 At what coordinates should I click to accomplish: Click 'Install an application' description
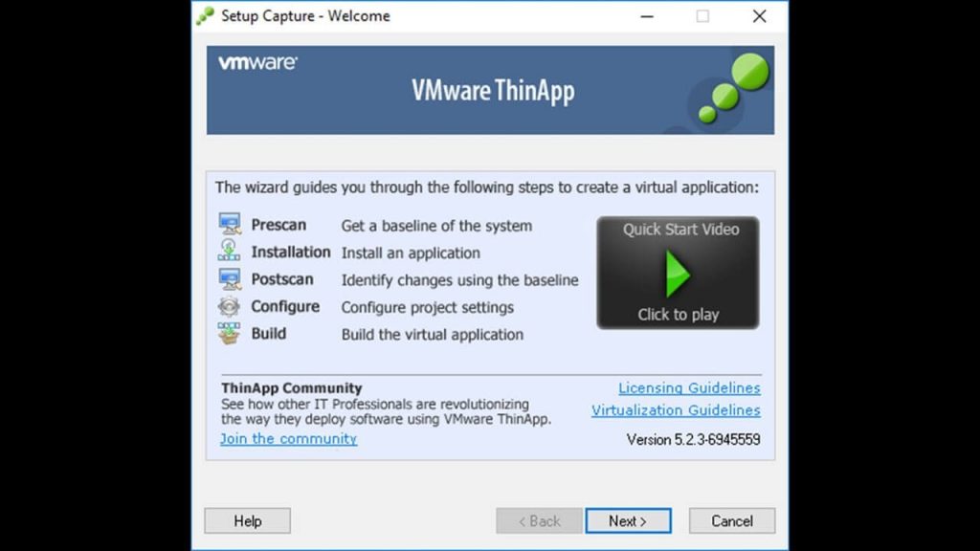point(411,253)
